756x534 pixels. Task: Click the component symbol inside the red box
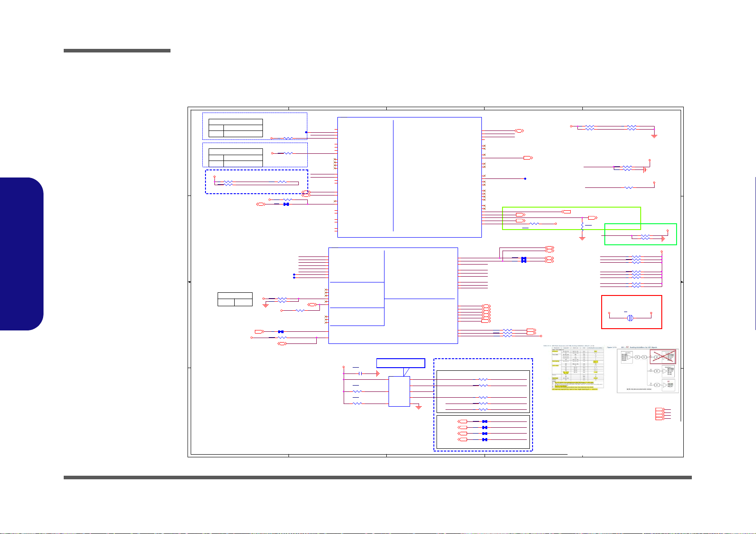(x=630, y=318)
